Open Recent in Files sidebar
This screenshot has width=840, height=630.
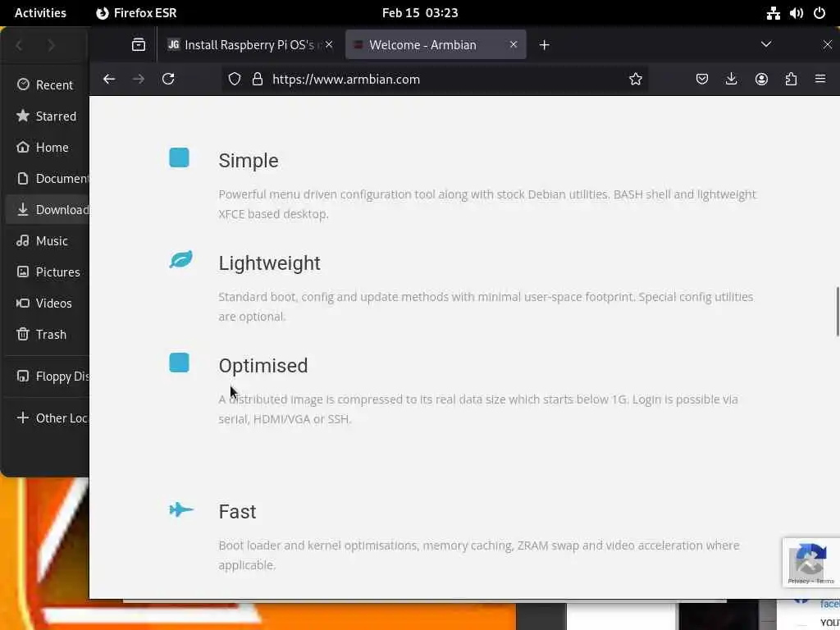pyautogui.click(x=47, y=84)
